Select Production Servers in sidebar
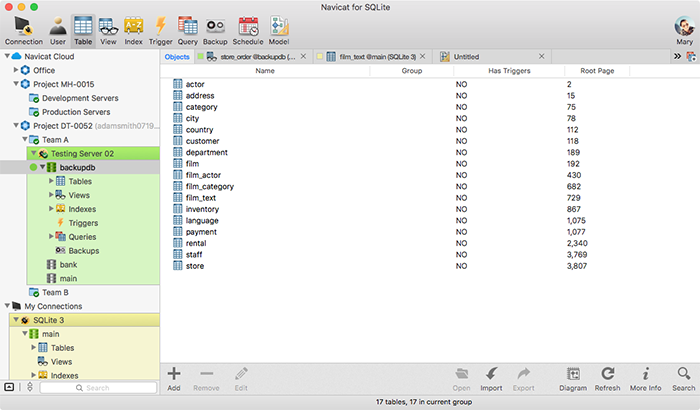The width and height of the screenshot is (700, 410). 76,112
